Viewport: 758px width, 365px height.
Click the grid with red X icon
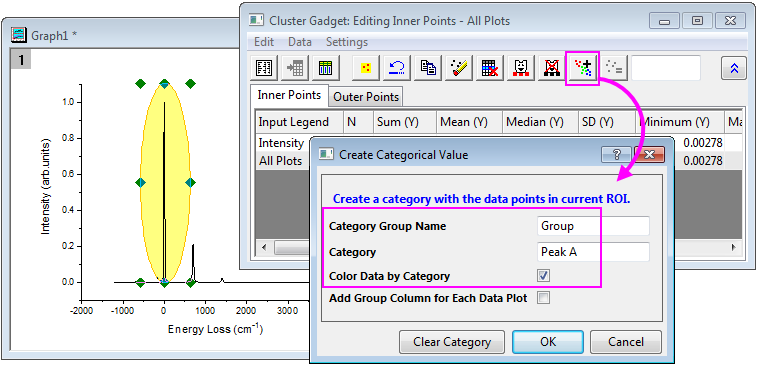[x=490, y=69]
